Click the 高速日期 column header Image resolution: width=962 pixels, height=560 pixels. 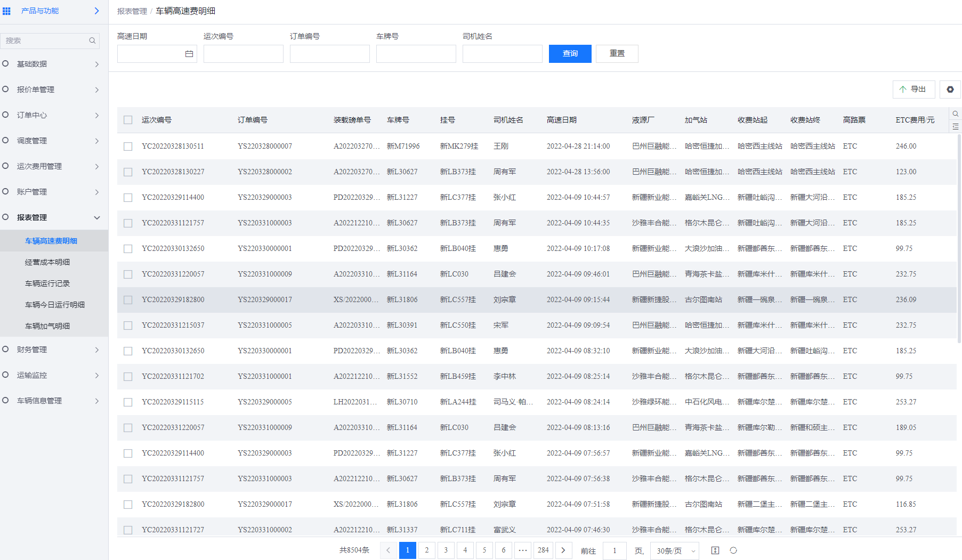(562, 120)
